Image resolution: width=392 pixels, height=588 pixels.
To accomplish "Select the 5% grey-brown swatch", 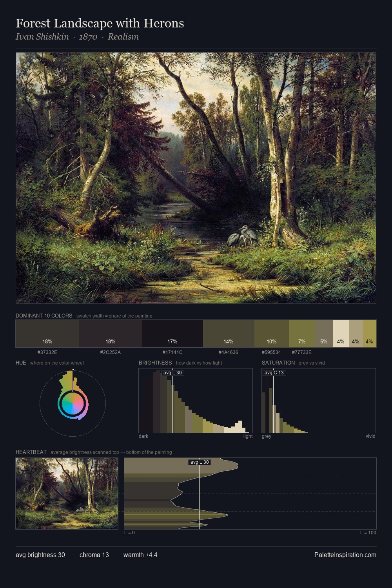I will click(x=324, y=334).
